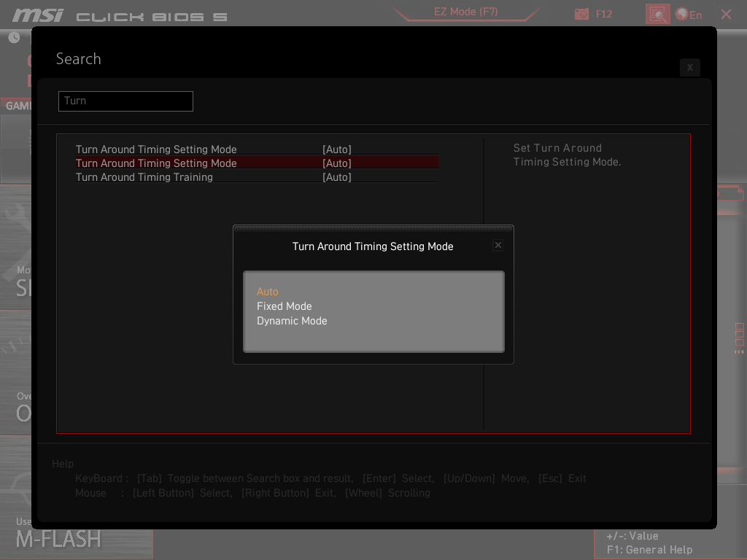
Task: Open the M-FLASH section
Action: tap(58, 539)
